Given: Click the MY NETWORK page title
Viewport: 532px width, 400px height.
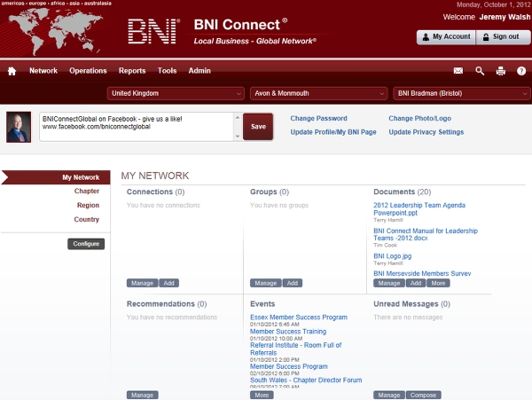Looking at the screenshot, I should [154, 176].
